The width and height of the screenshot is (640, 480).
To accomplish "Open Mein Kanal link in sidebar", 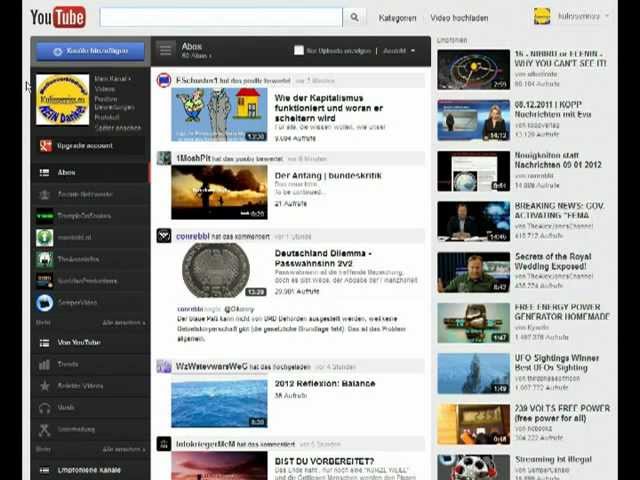I will coord(112,78).
